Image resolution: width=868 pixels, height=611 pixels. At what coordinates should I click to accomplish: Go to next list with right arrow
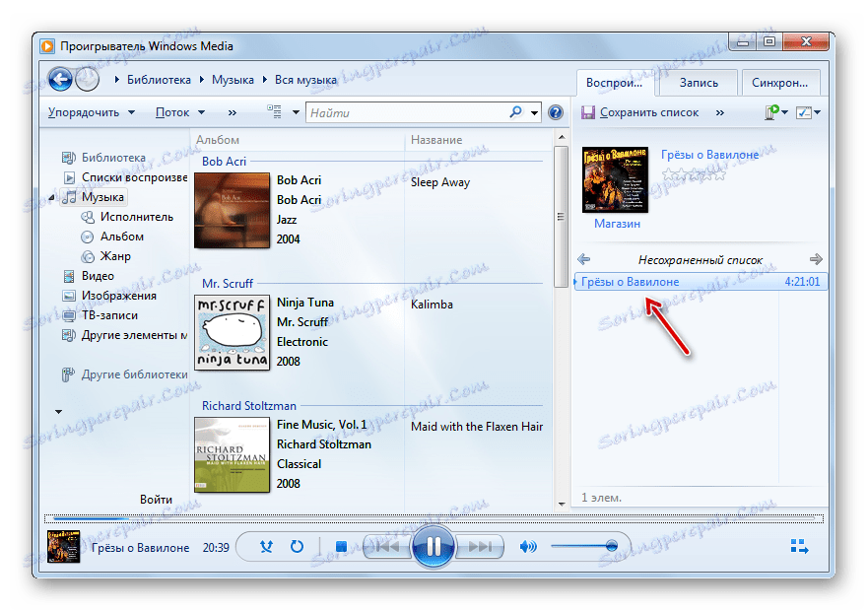tap(816, 259)
